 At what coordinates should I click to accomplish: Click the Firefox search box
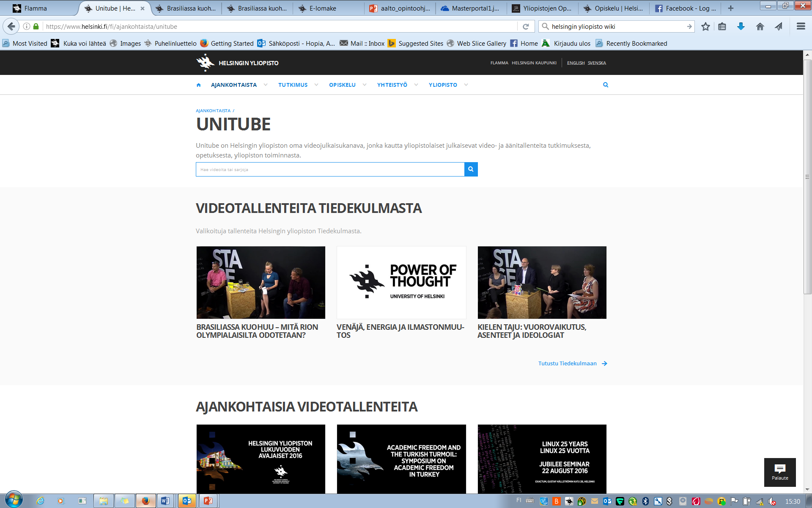[x=617, y=26]
